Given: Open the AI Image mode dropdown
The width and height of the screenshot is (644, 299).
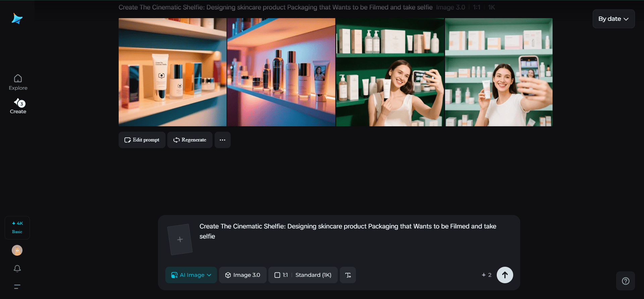Looking at the screenshot, I should tap(191, 275).
